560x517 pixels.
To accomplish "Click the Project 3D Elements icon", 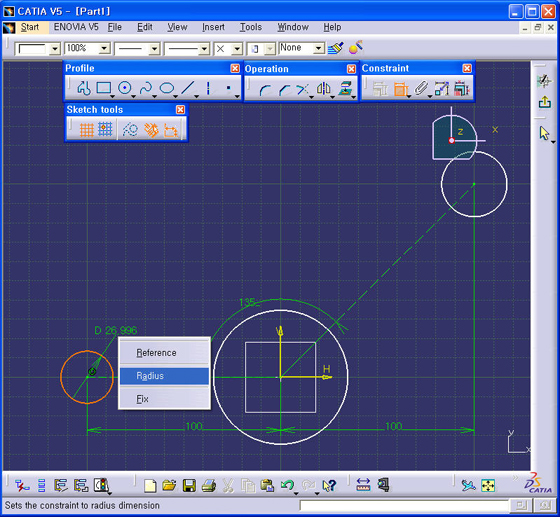I will point(345,89).
